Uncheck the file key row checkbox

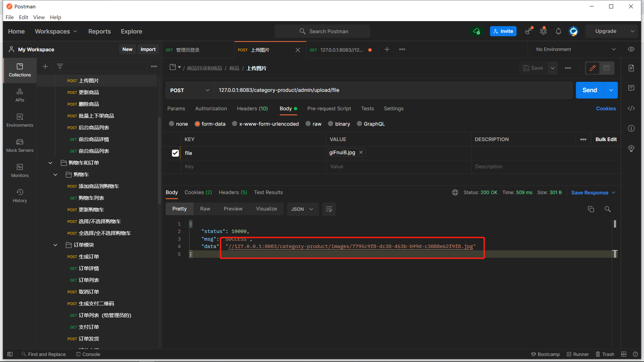click(x=175, y=153)
